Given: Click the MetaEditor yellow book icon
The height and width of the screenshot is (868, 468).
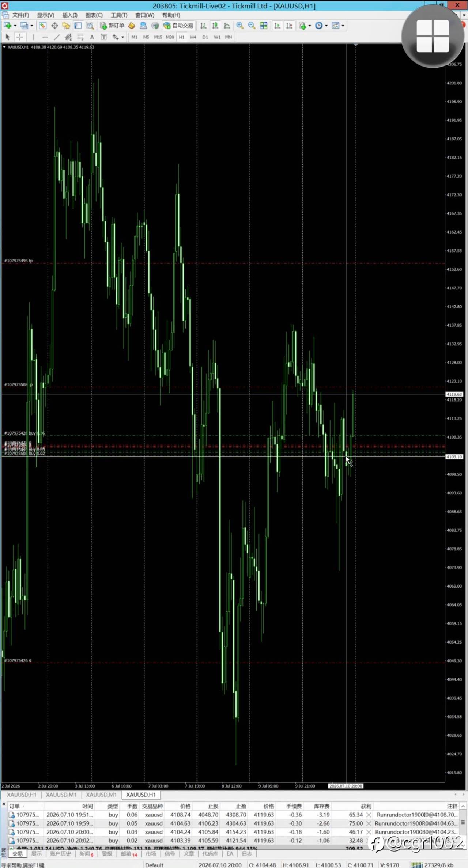Looking at the screenshot, I should (x=132, y=25).
